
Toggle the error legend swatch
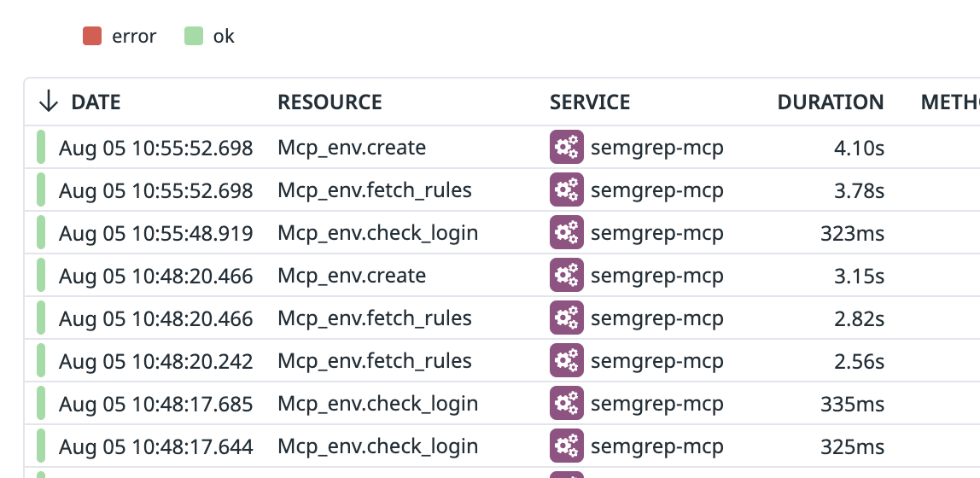92,37
